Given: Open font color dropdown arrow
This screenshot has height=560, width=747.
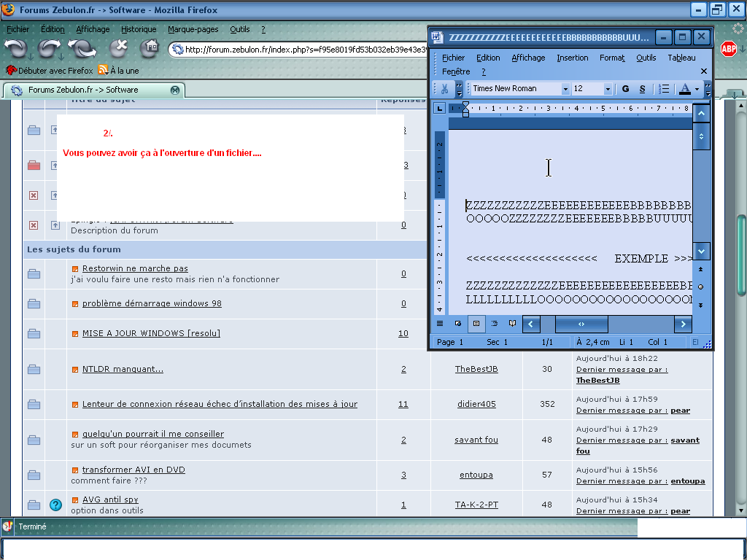Looking at the screenshot, I should [x=697, y=89].
